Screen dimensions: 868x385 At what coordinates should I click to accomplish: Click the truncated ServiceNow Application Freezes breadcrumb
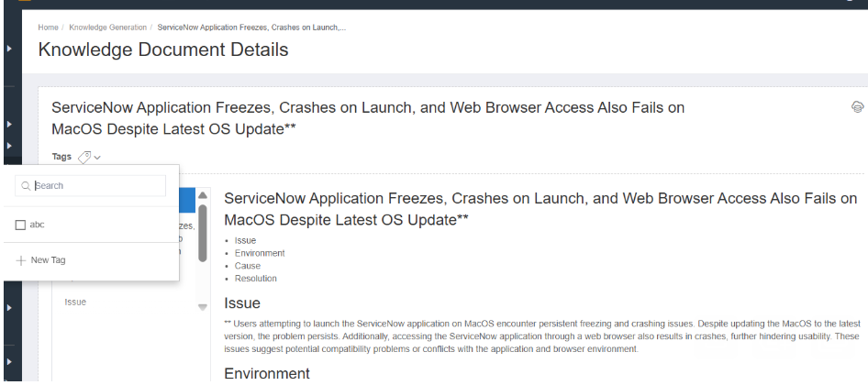pos(252,27)
